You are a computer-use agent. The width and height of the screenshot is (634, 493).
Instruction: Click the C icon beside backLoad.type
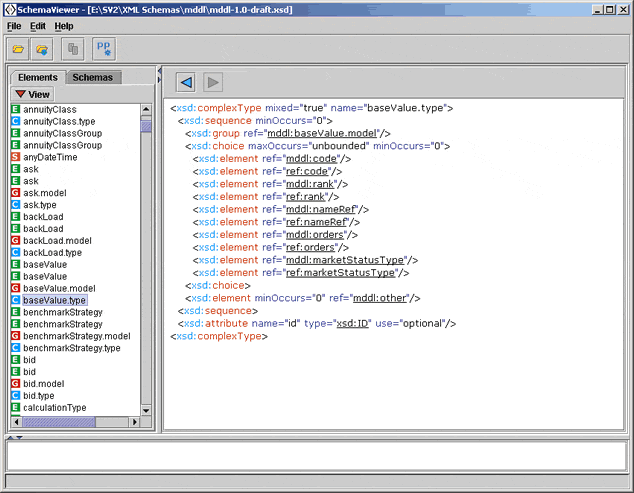point(16,252)
